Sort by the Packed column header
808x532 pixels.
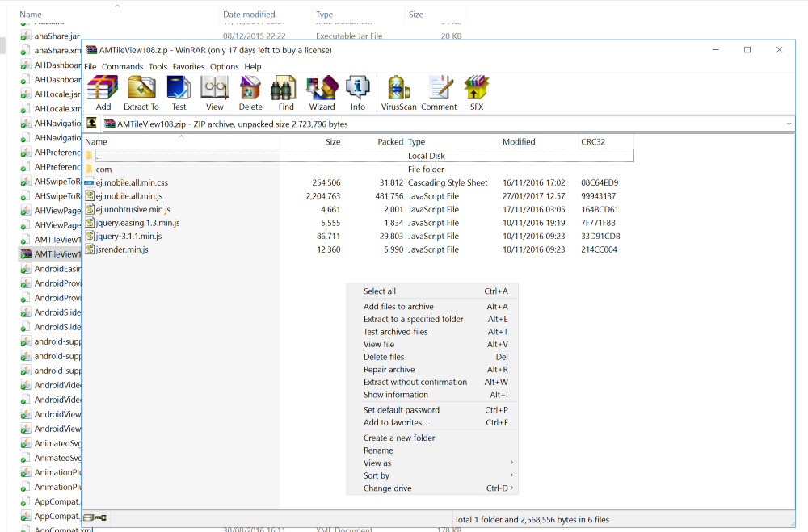(375, 141)
